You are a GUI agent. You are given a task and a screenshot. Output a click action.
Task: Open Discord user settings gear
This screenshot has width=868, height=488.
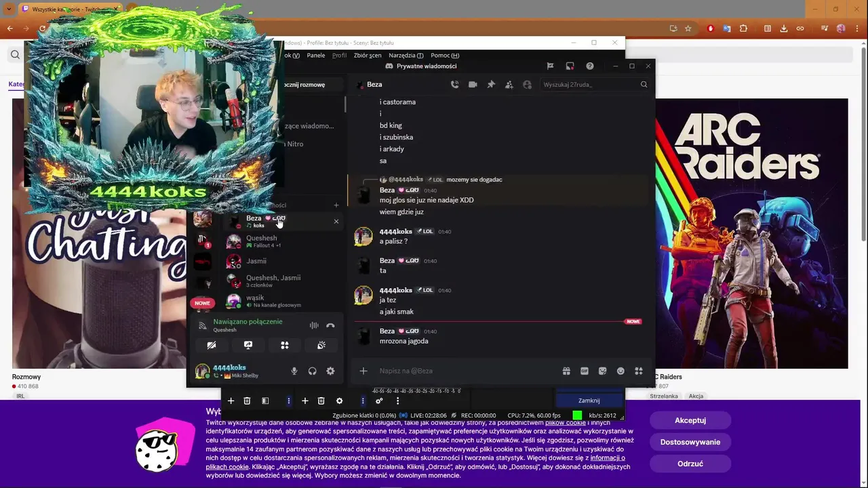click(x=330, y=371)
